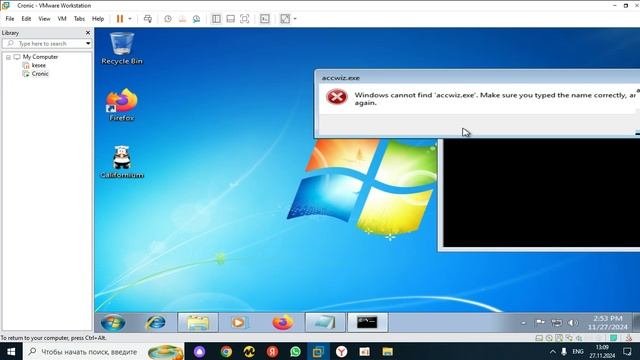640x360 pixels.
Task: Click the CD/DVD device status icon
Action: [549, 338]
